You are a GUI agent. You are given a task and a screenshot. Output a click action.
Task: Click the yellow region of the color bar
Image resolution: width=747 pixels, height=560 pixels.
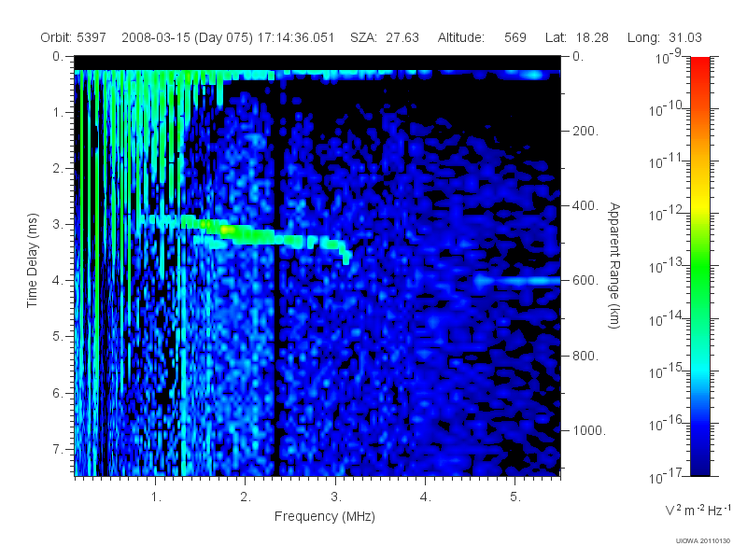(699, 203)
